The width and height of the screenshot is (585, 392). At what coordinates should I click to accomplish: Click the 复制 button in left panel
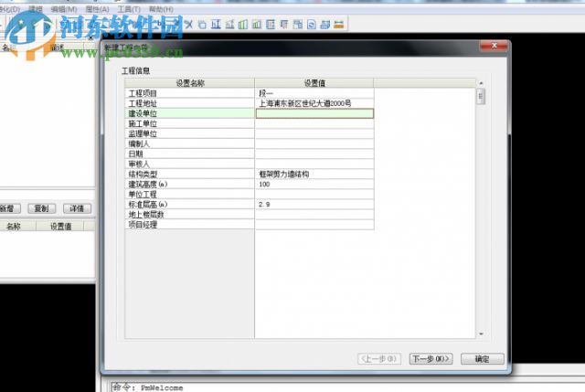click(41, 208)
